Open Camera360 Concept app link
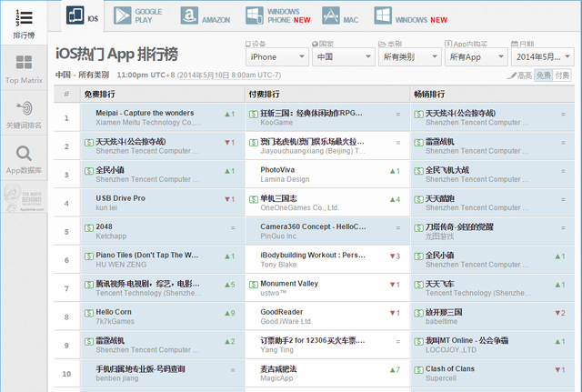 (x=313, y=226)
